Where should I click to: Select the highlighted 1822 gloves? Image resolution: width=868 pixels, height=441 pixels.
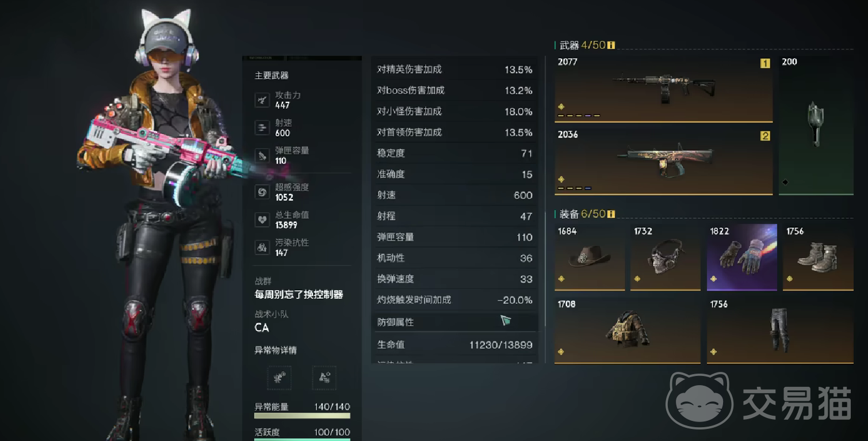tap(742, 257)
